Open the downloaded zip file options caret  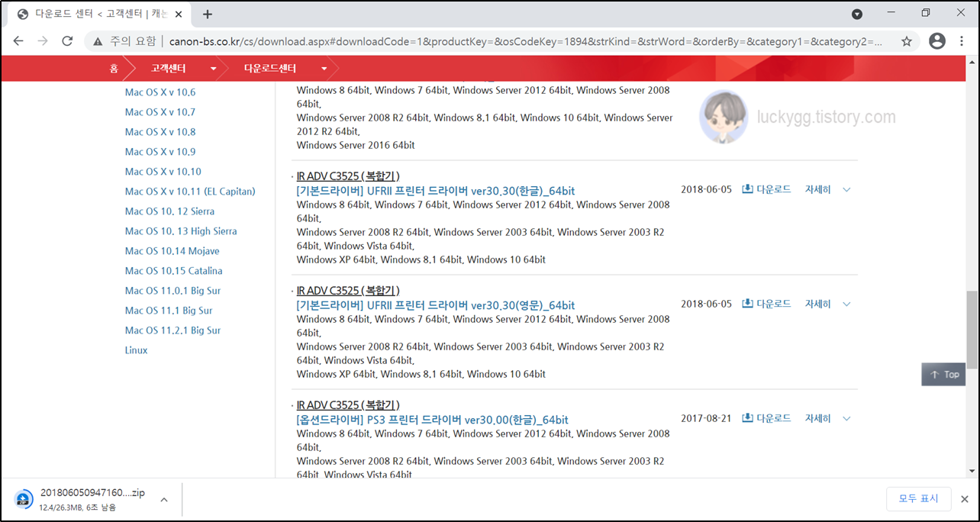tap(163, 499)
